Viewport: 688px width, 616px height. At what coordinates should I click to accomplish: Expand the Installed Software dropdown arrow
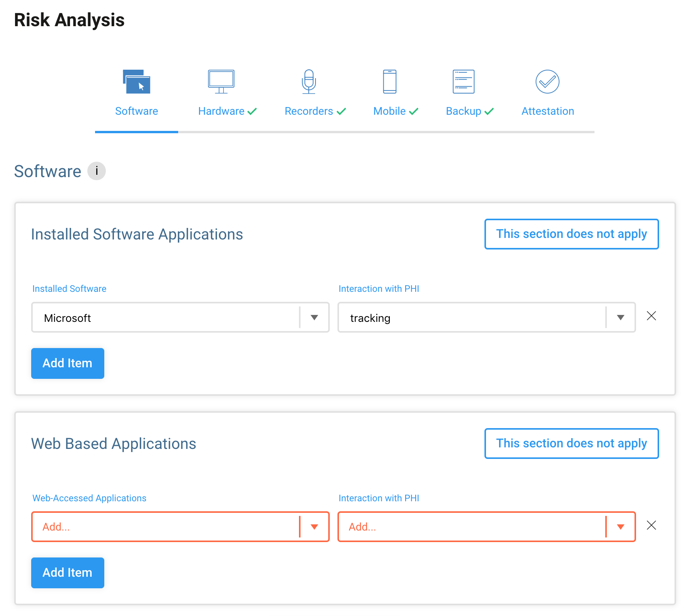click(x=314, y=318)
